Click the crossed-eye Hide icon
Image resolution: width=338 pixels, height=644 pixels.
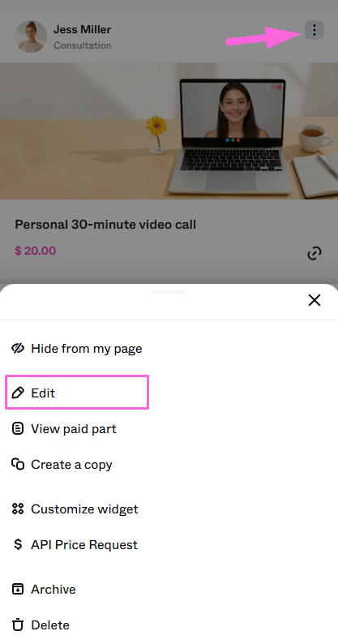coord(18,349)
